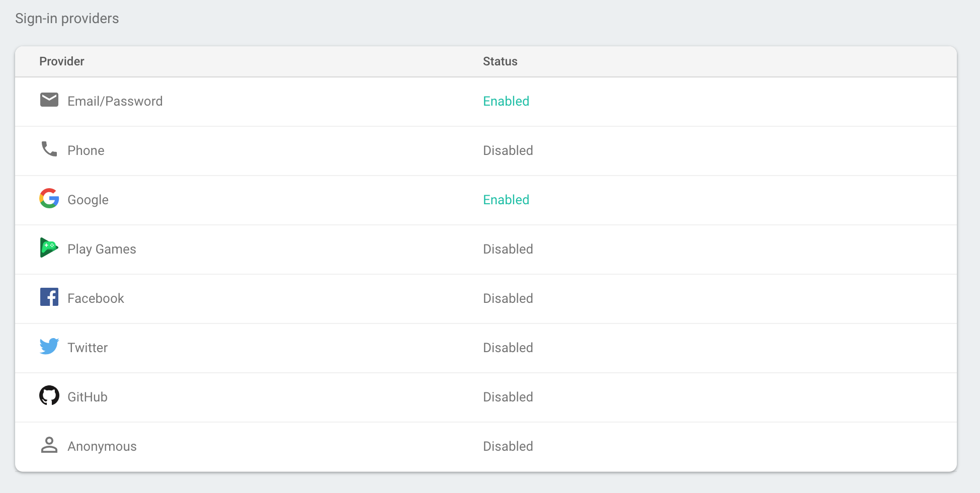Image resolution: width=980 pixels, height=493 pixels.
Task: Click Disabled status for Twitter
Action: point(508,348)
